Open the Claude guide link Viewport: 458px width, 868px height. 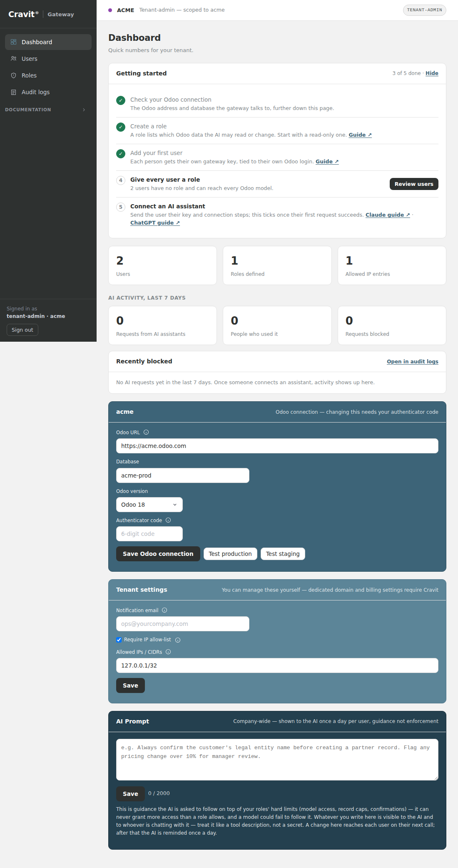coord(388,215)
